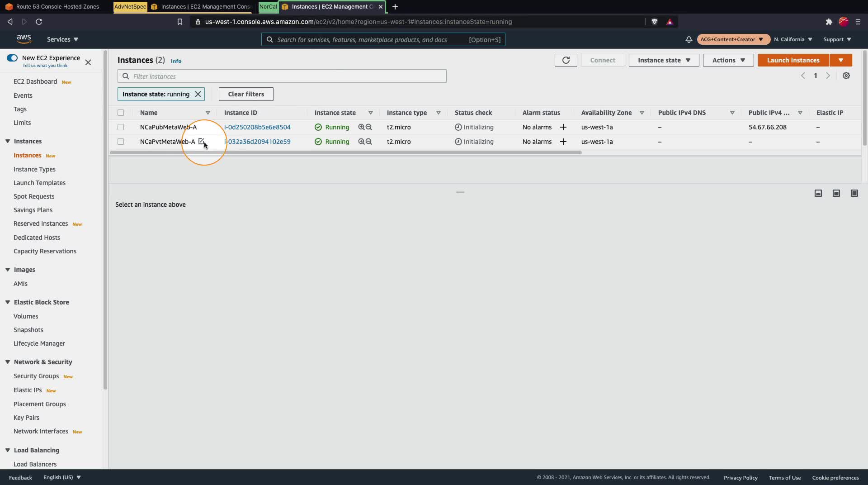The width and height of the screenshot is (868, 485).
Task: Sort by Availability Zone column arrow
Action: pos(642,113)
